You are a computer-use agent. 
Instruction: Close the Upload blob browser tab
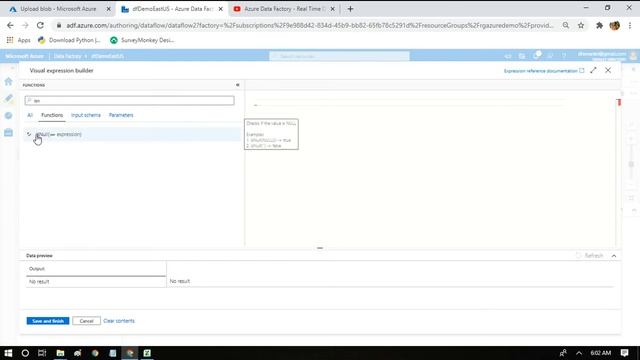tap(108, 9)
